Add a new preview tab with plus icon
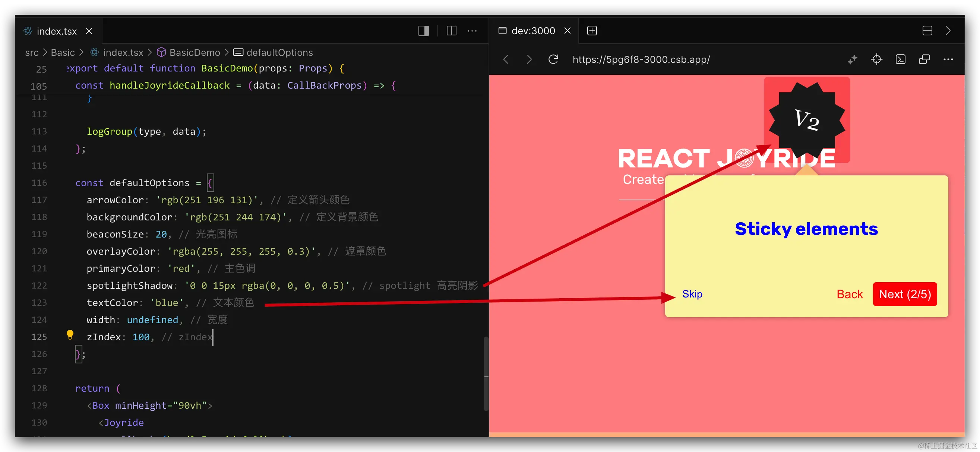The height and width of the screenshot is (452, 980). [592, 31]
